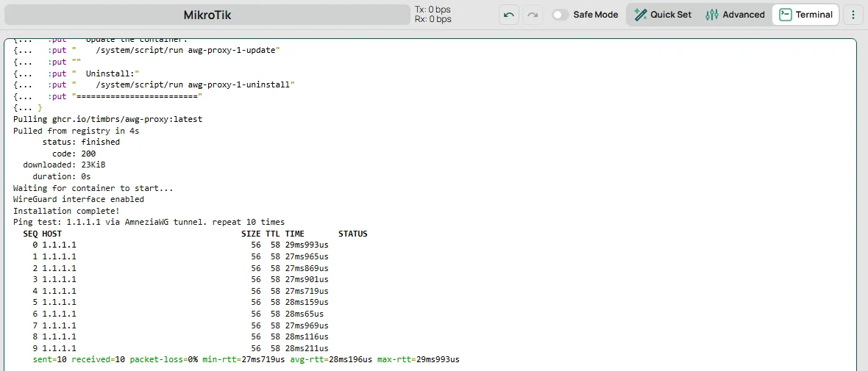Open the Quick Set tab
Viewport: 868px width, 371px height.
pos(664,15)
